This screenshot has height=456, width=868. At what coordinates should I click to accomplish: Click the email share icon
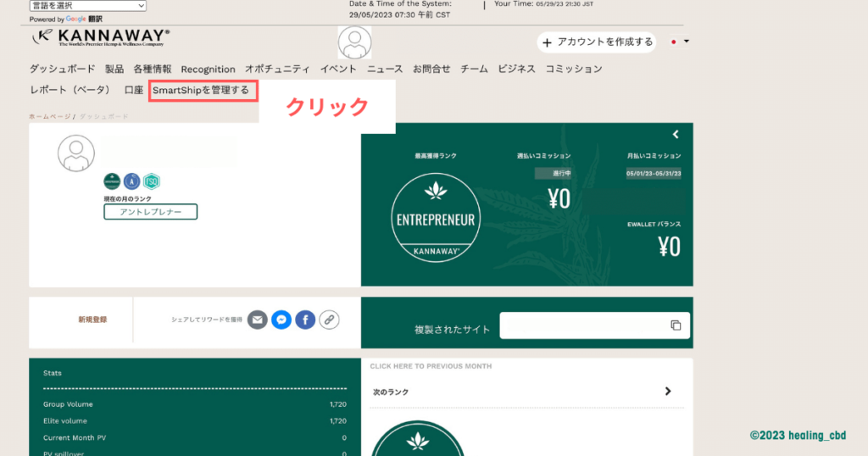tap(258, 320)
